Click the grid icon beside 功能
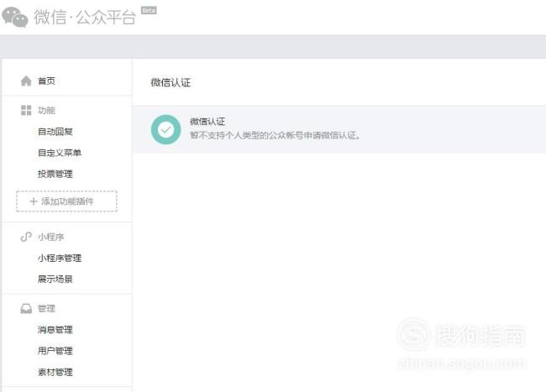The height and width of the screenshot is (392, 546). coord(26,110)
